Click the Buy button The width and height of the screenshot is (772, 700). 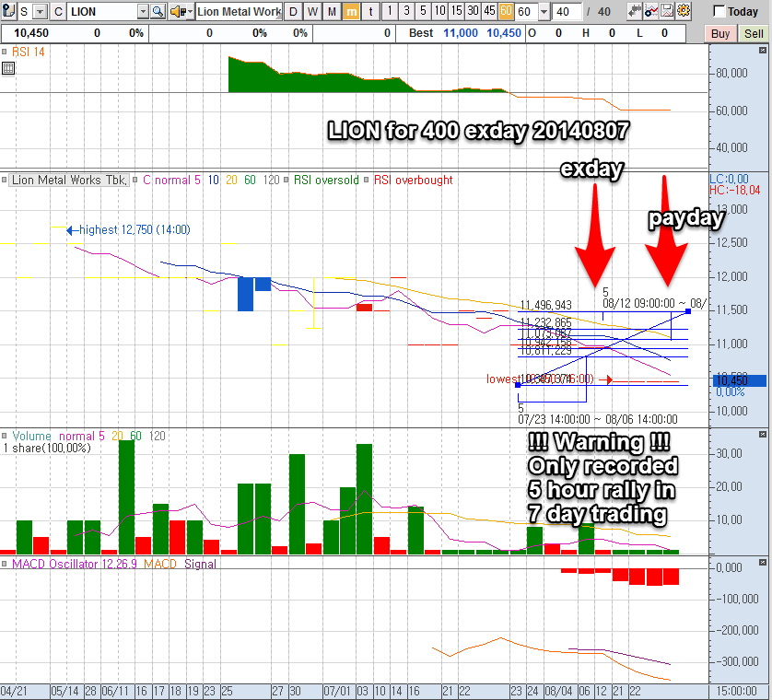coord(720,33)
